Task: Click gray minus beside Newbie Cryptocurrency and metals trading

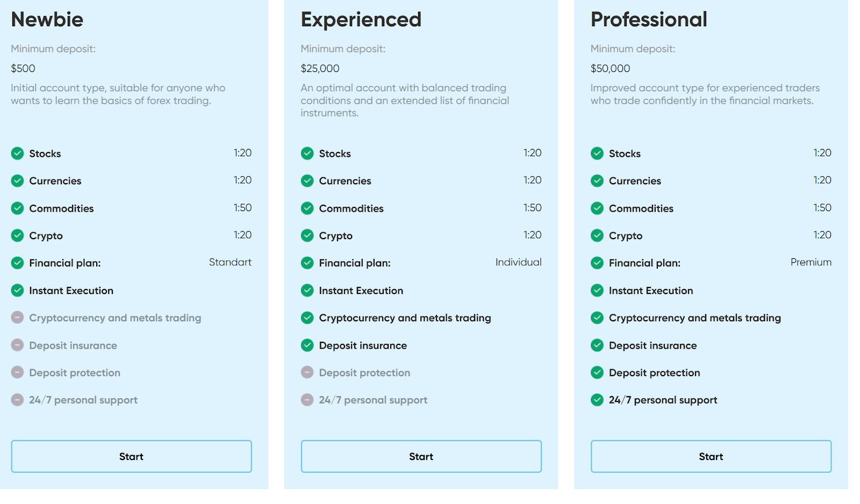Action: click(x=18, y=318)
